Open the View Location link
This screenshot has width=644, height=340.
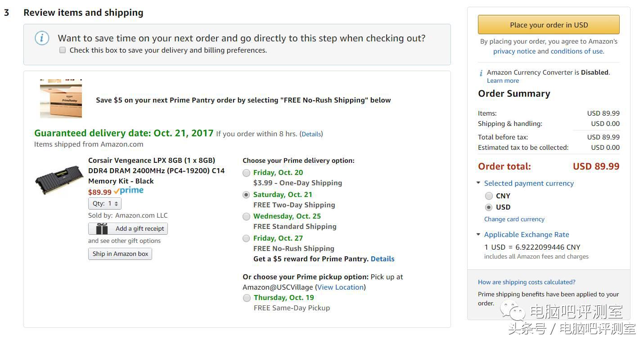(340, 287)
